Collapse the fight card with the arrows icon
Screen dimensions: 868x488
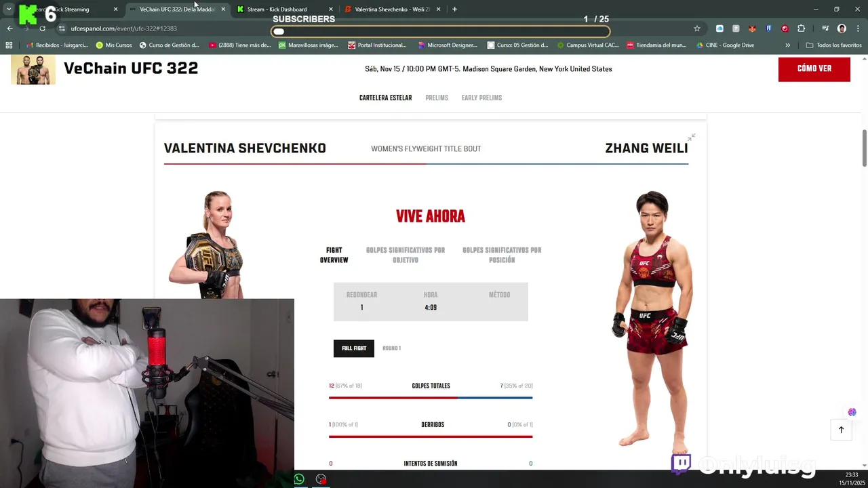coord(691,138)
